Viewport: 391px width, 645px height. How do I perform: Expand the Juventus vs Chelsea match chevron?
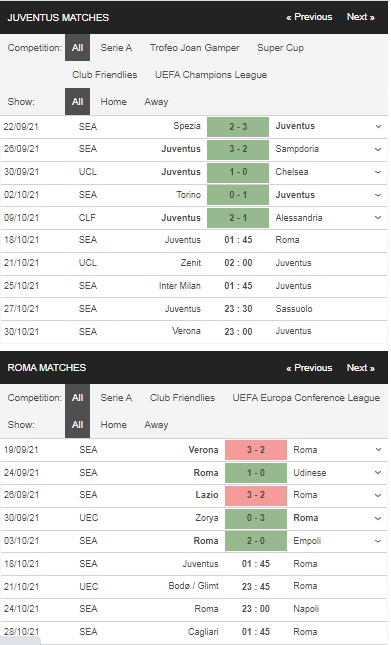pyautogui.click(x=378, y=172)
